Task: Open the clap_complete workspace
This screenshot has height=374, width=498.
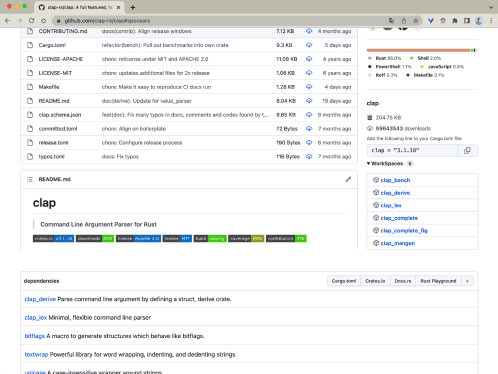Action: (399, 218)
